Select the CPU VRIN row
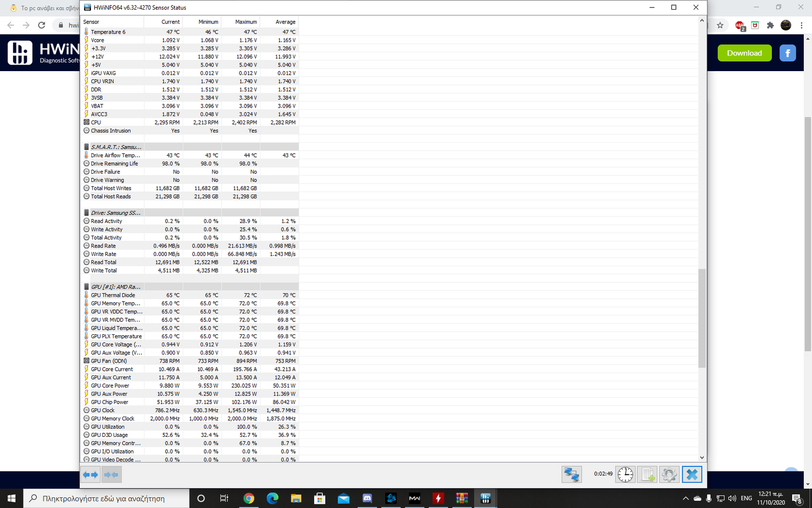 pyautogui.click(x=190, y=81)
